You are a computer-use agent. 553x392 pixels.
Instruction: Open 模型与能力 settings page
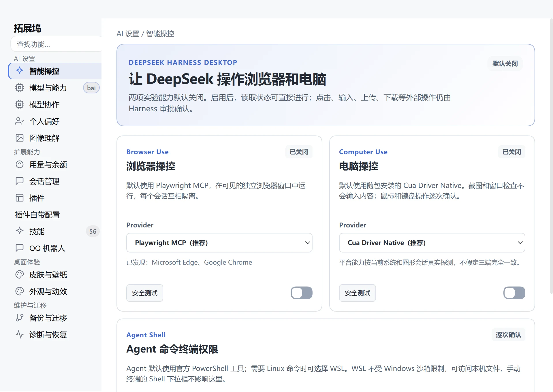pyautogui.click(x=55, y=88)
